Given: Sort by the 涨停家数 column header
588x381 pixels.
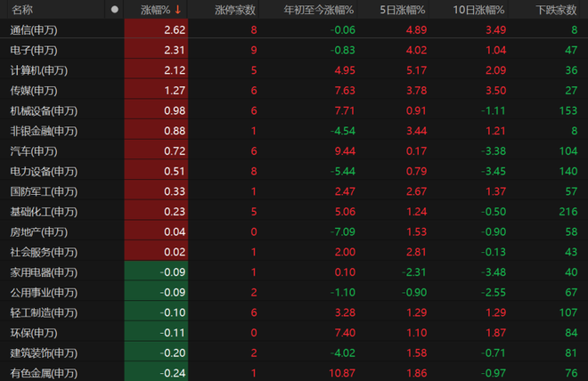Looking at the screenshot, I should point(235,10).
